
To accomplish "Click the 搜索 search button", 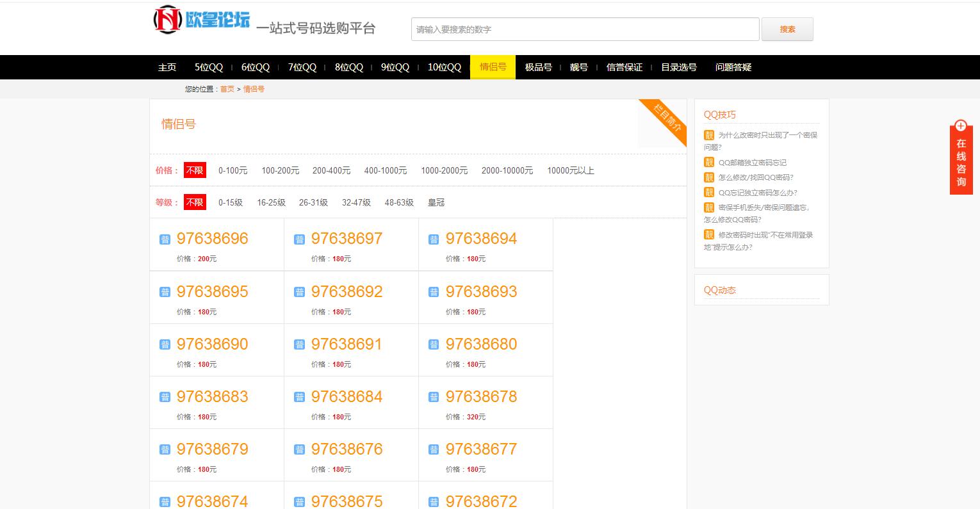I will (787, 29).
